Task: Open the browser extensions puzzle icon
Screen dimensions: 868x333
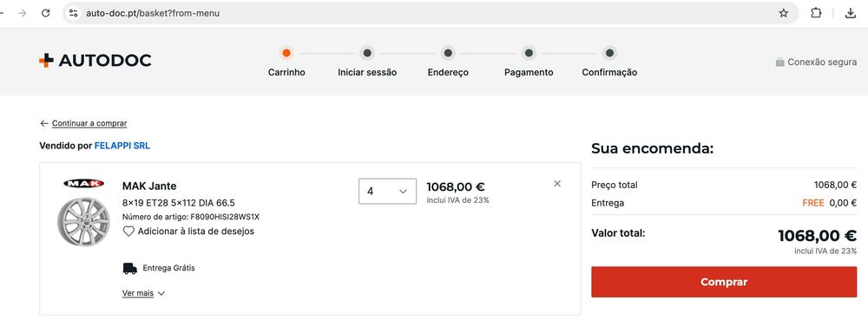Action: tap(816, 13)
